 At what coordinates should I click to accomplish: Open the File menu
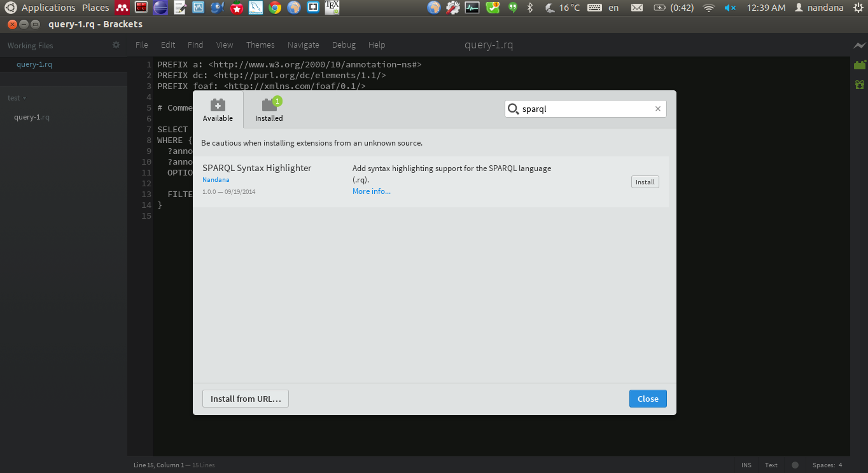pyautogui.click(x=142, y=45)
